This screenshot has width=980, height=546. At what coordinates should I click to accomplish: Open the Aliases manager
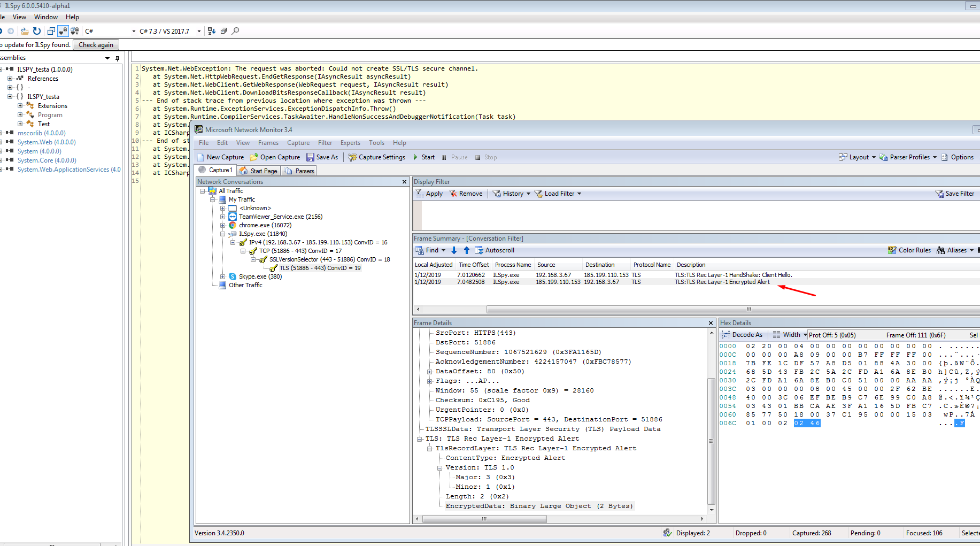pos(955,250)
